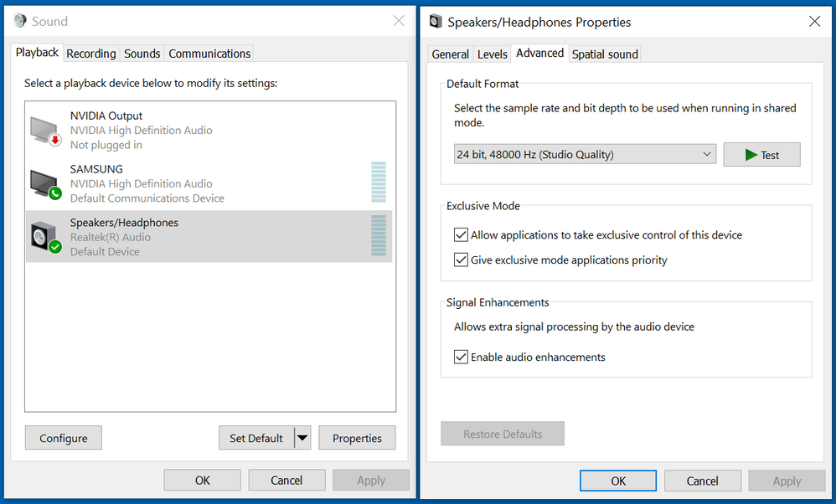
Task: Click the Properties button in Sound window
Action: pos(357,438)
